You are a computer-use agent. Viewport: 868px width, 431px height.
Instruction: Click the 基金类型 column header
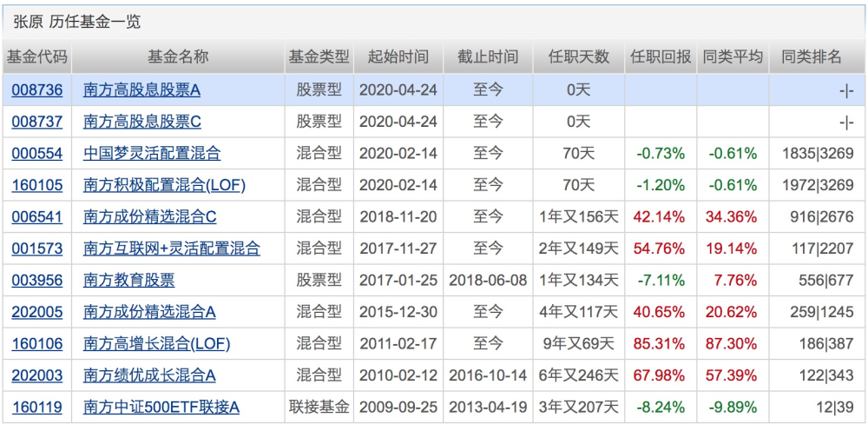point(319,56)
